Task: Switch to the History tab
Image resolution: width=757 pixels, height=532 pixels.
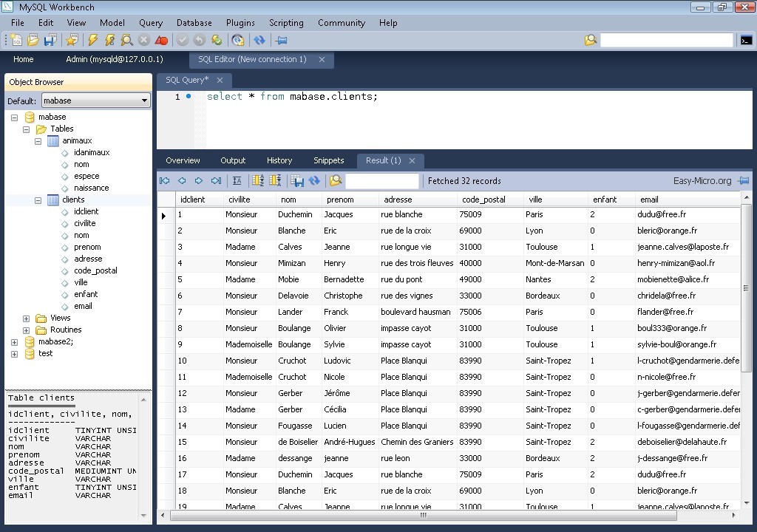Action: pyautogui.click(x=279, y=160)
